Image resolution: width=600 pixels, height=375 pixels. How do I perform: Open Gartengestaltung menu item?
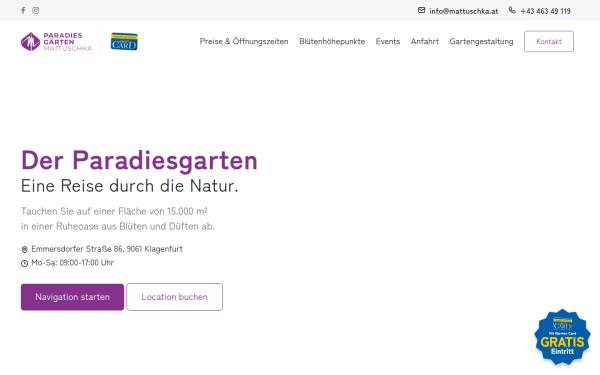pyautogui.click(x=481, y=41)
